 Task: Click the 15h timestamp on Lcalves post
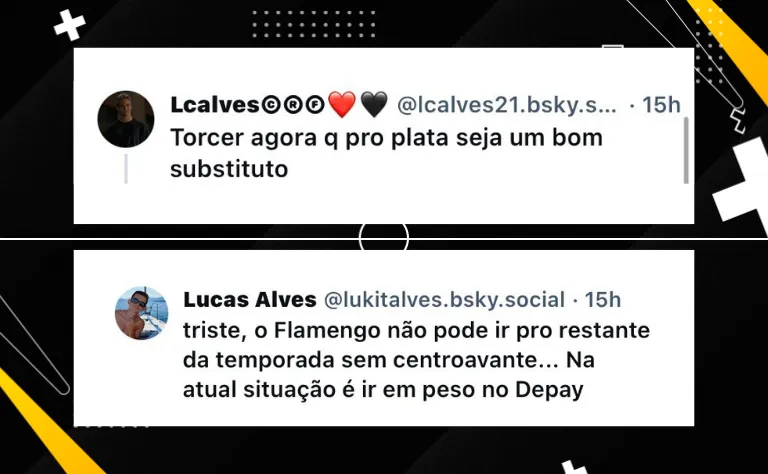tap(661, 105)
